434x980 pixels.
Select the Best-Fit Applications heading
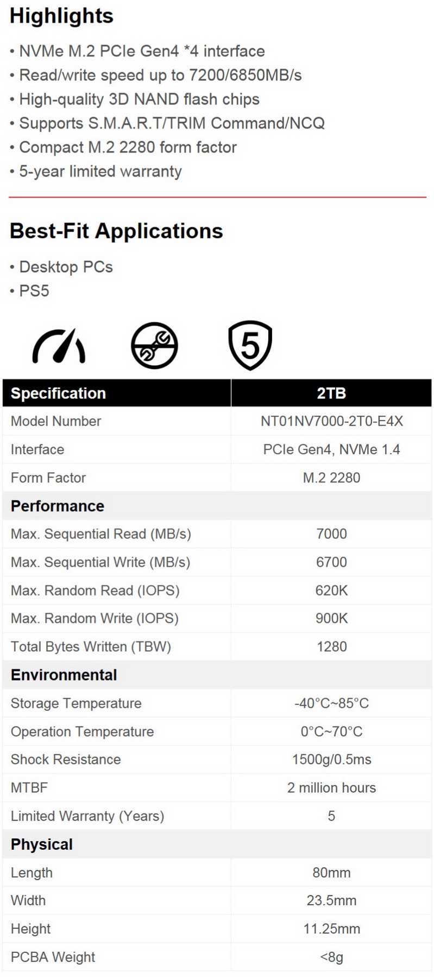116,231
